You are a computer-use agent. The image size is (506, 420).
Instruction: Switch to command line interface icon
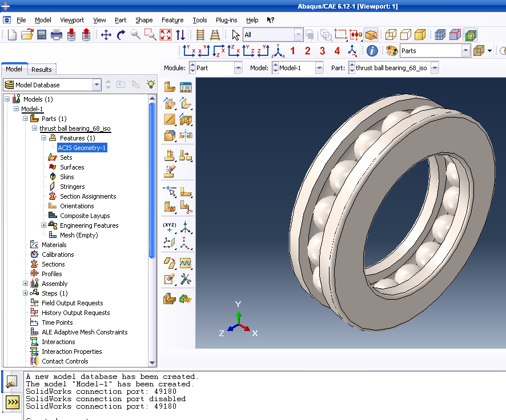13,402
